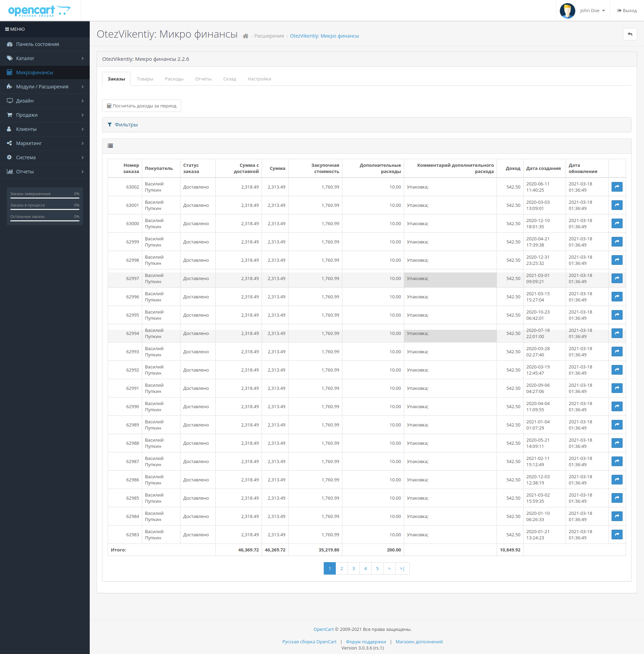The width and height of the screenshot is (644, 654).
Task: Jump to last page with >| button
Action: [402, 568]
